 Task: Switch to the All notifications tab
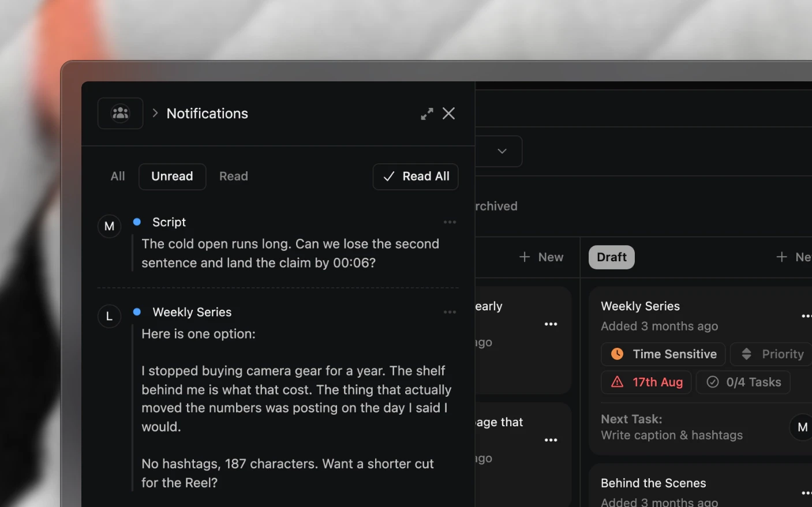tap(118, 176)
